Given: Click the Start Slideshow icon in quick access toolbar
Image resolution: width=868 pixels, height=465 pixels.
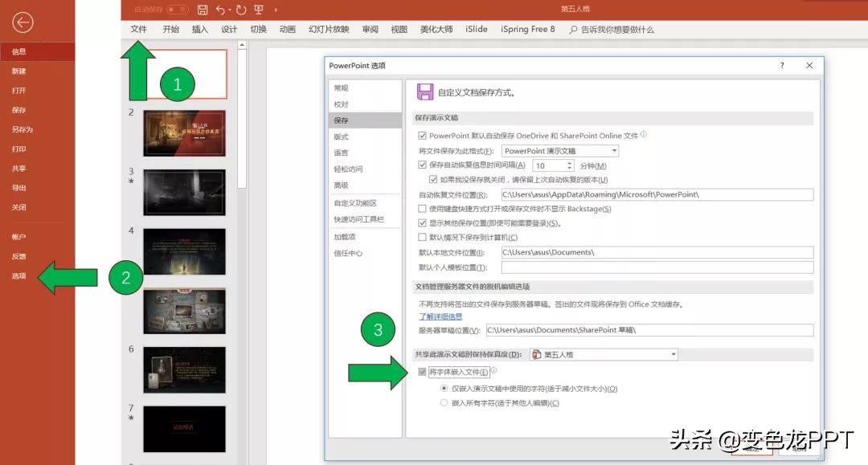Looking at the screenshot, I should (258, 10).
